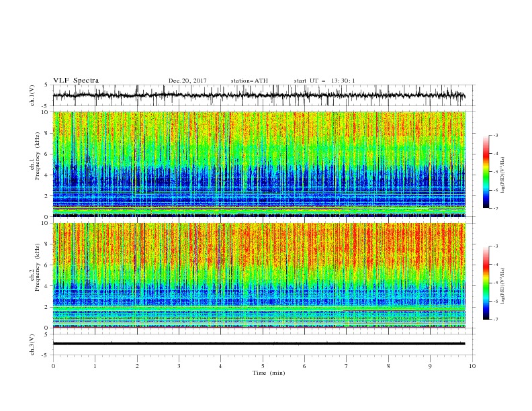This screenshot has width=532, height=411.
Task: Select the ch.2 "Frequency (kHz)" axis label
Action: (x=38, y=267)
